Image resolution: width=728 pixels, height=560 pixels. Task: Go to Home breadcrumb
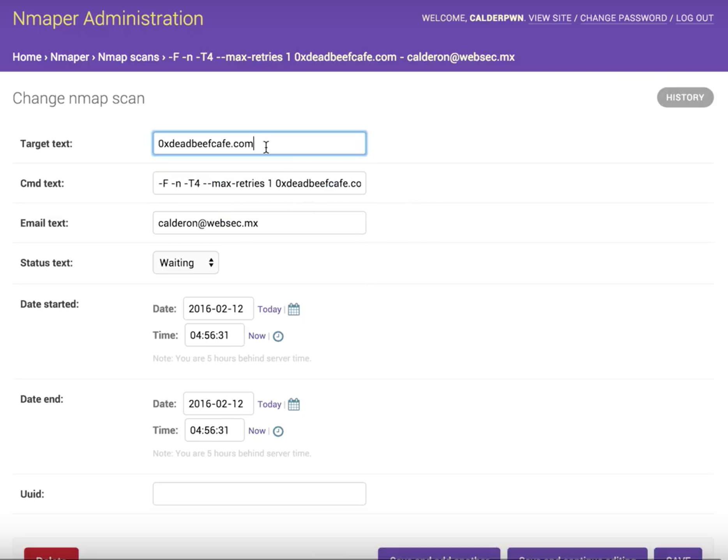[27, 57]
